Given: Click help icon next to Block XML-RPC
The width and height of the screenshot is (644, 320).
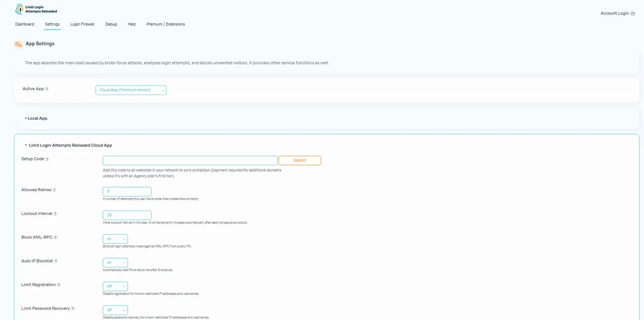Looking at the screenshot, I should 55,237.
